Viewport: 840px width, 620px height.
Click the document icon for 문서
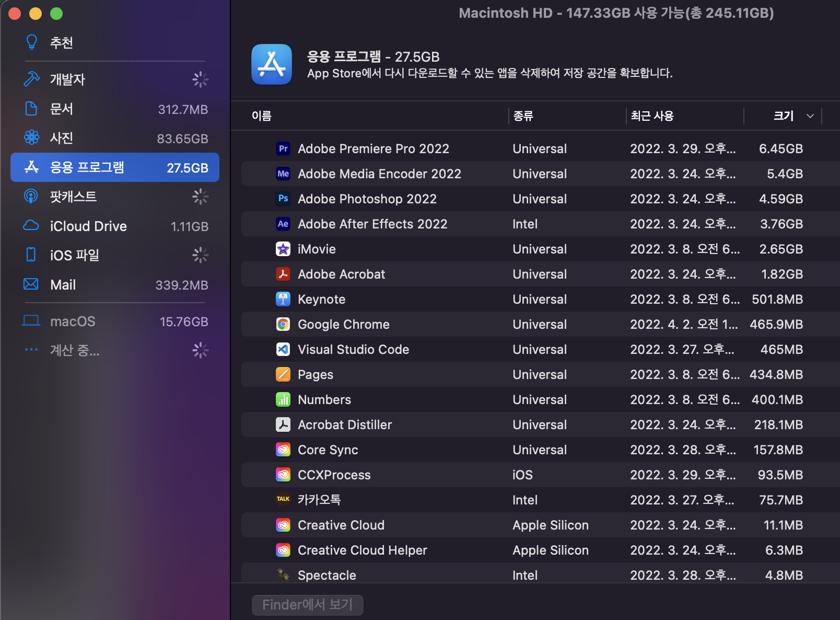pos(31,109)
